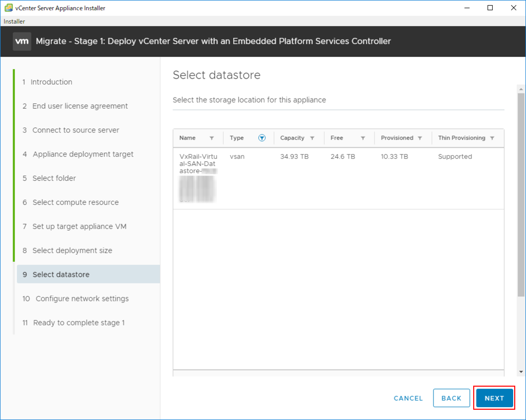Screen dimensions: 526x420
Task: Open the Provisioned column filter icon
Action: click(420, 138)
